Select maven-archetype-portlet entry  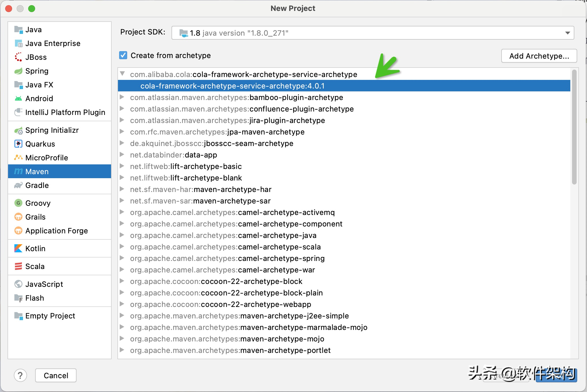(x=344, y=350)
